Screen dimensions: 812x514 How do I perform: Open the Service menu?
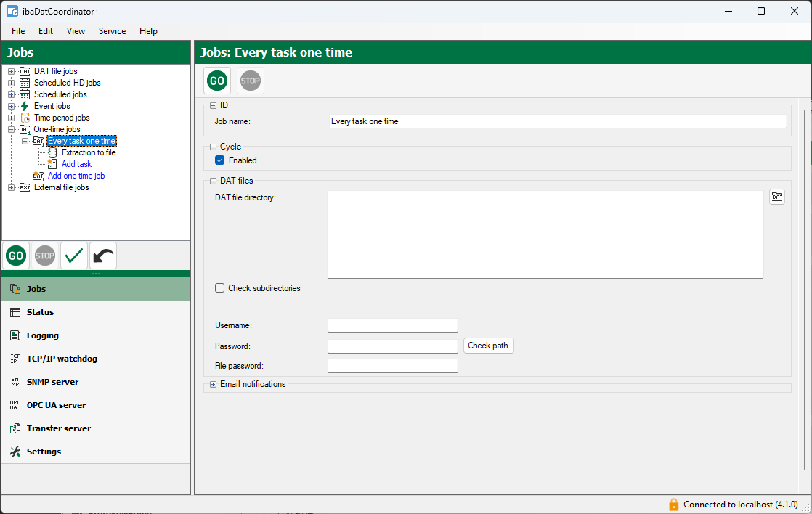(112, 31)
